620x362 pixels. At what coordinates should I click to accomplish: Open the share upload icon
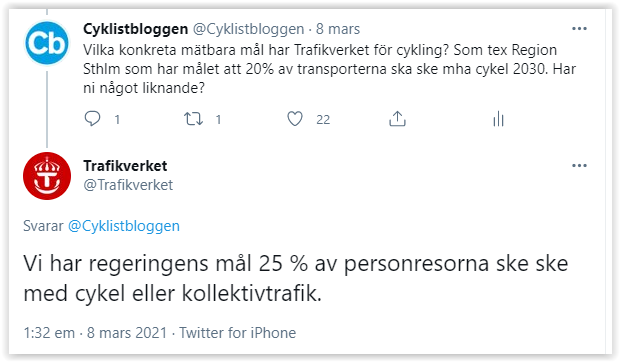pos(397,119)
